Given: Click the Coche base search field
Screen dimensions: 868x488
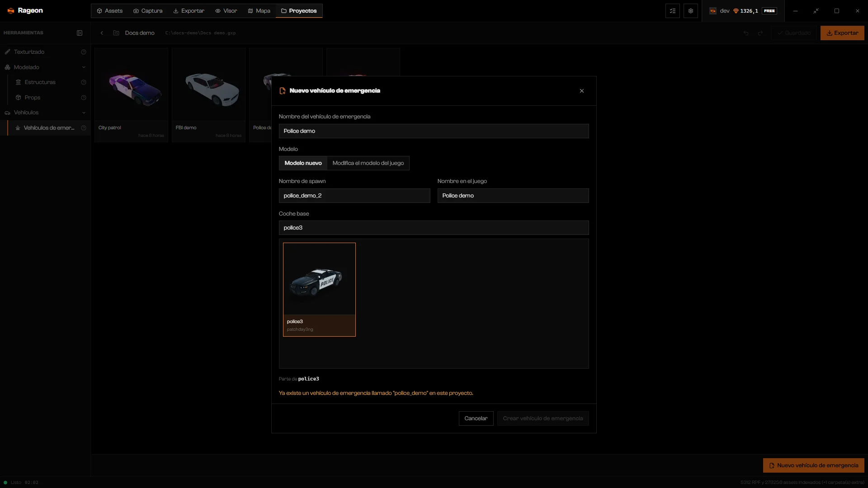Looking at the screenshot, I should [x=434, y=228].
